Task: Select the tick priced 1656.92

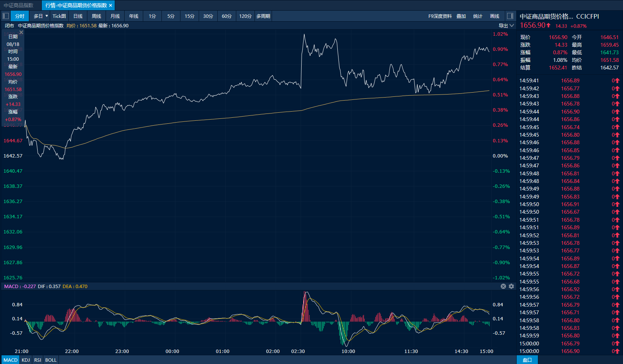Action: [x=570, y=289]
